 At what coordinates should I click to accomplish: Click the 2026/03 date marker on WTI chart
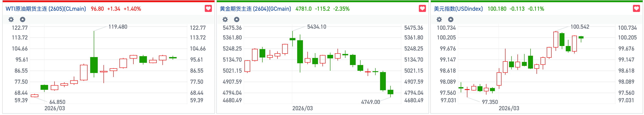(55, 108)
